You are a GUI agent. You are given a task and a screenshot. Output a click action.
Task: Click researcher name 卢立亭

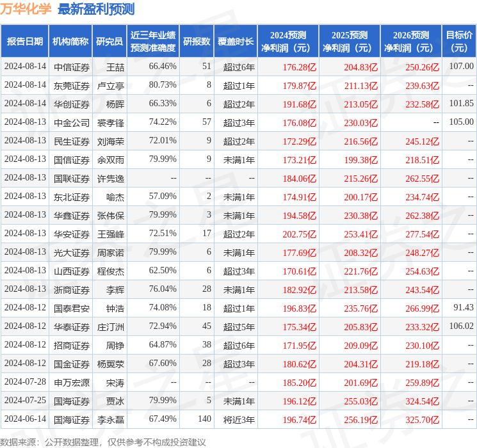(110, 86)
